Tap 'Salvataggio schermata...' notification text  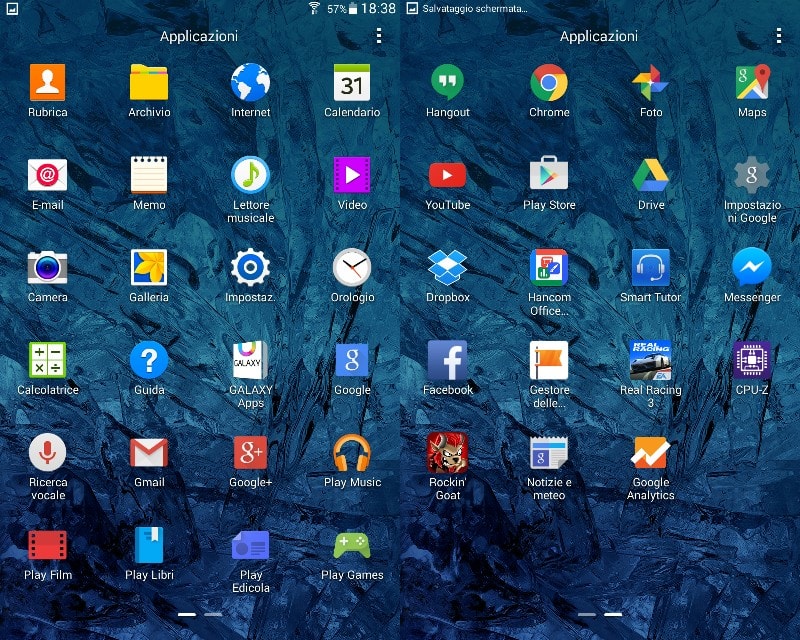tap(474, 9)
